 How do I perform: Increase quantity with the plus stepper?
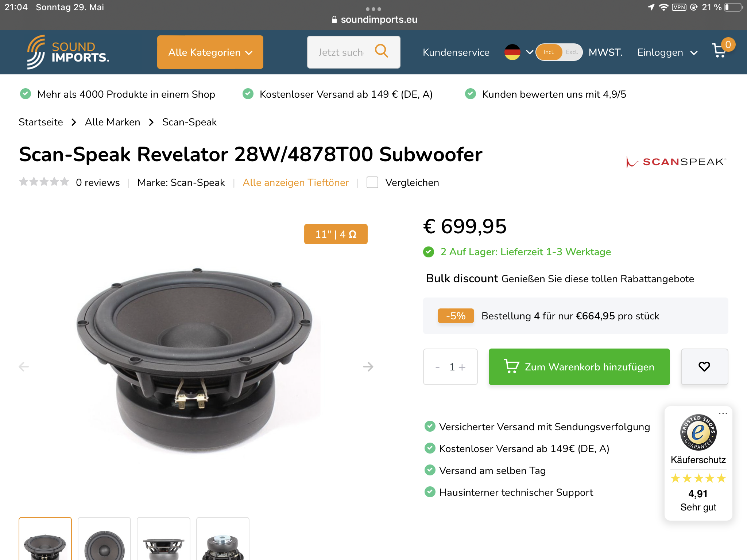point(462,367)
